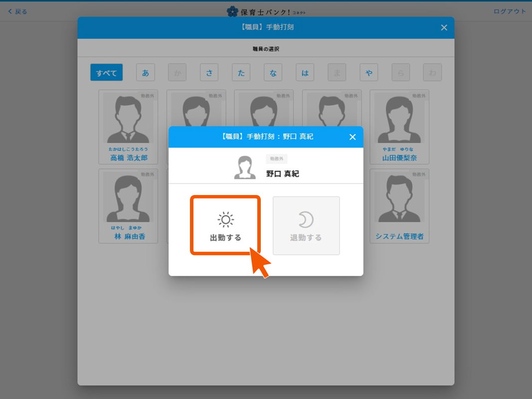Filter staff by あ row
Viewport: 532px width, 399px height.
pos(145,73)
